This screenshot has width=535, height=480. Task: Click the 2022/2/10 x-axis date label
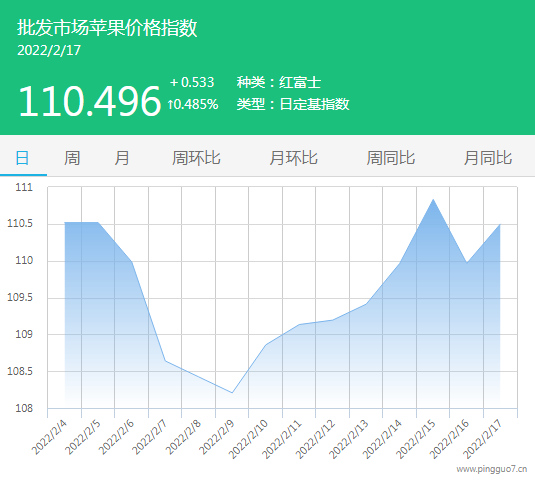point(248,439)
